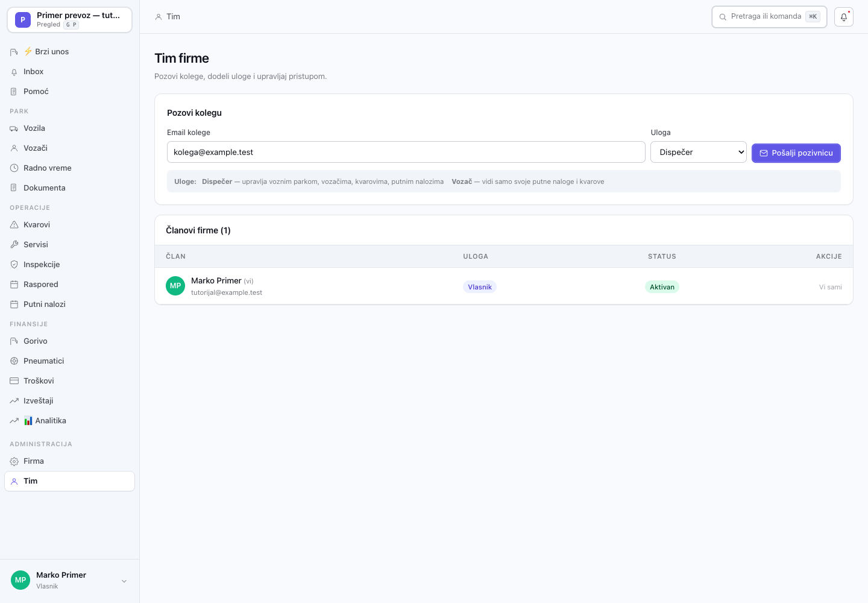
Task: Click the Raspored calendar icon
Action: 14,285
